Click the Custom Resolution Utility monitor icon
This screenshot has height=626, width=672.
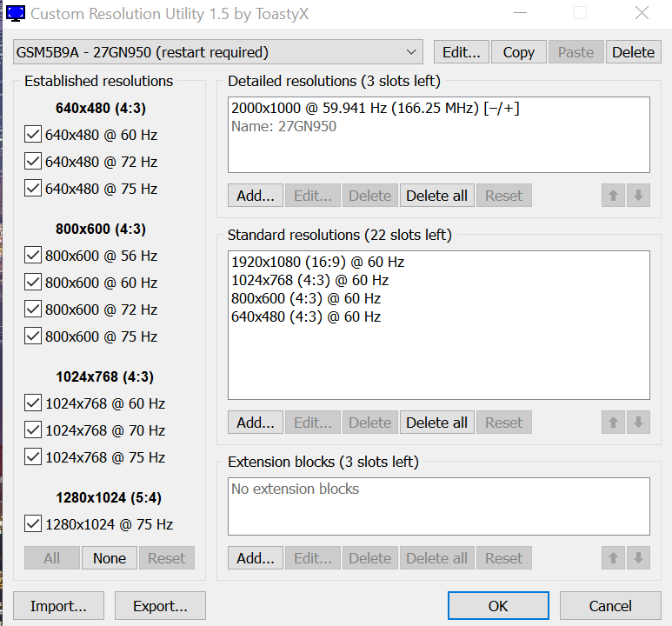click(x=16, y=13)
